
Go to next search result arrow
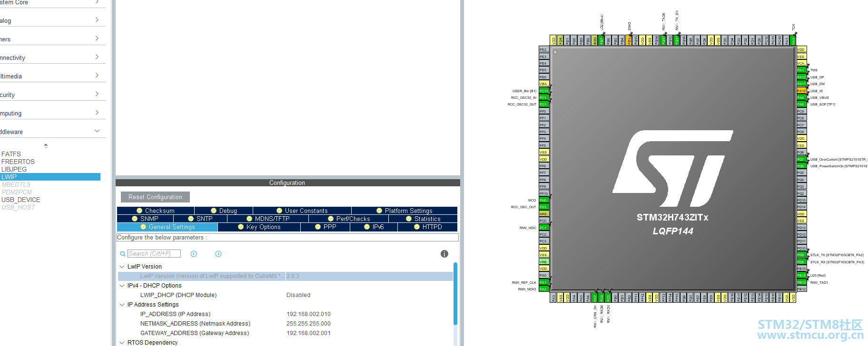pos(218,254)
